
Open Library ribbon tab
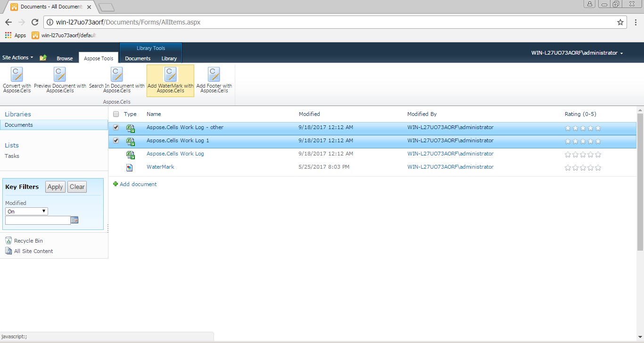click(x=169, y=58)
